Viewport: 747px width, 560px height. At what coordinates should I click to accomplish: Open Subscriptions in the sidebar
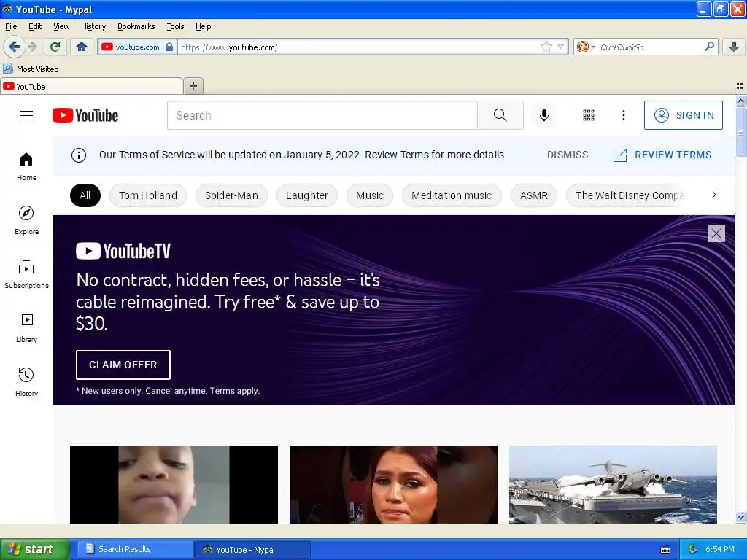(27, 275)
